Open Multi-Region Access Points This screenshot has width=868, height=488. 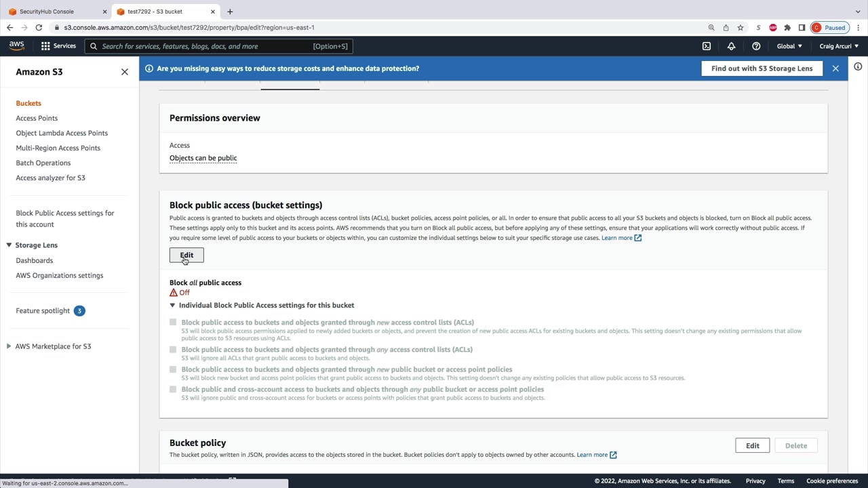(x=58, y=148)
